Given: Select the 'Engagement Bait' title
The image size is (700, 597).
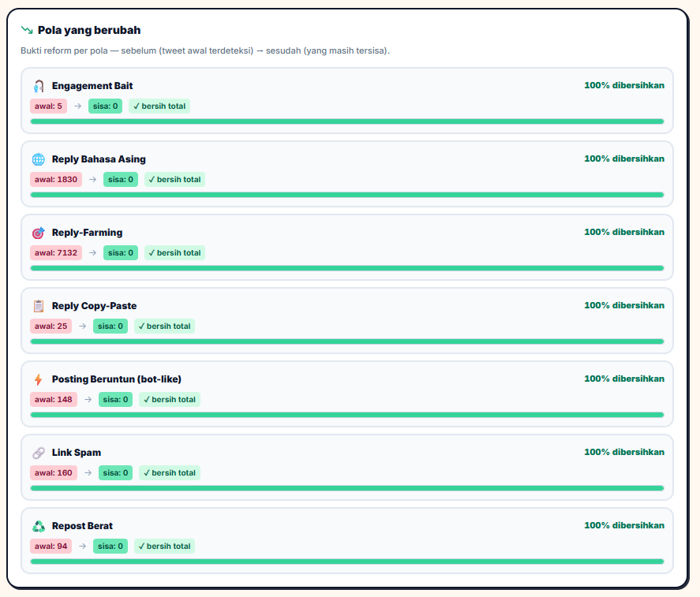Looking at the screenshot, I should [92, 86].
